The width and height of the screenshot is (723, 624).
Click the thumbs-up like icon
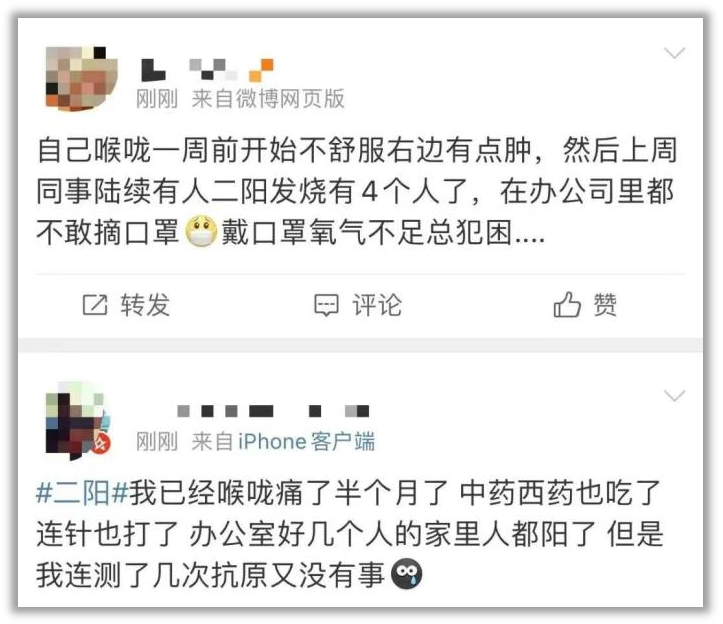coord(567,304)
